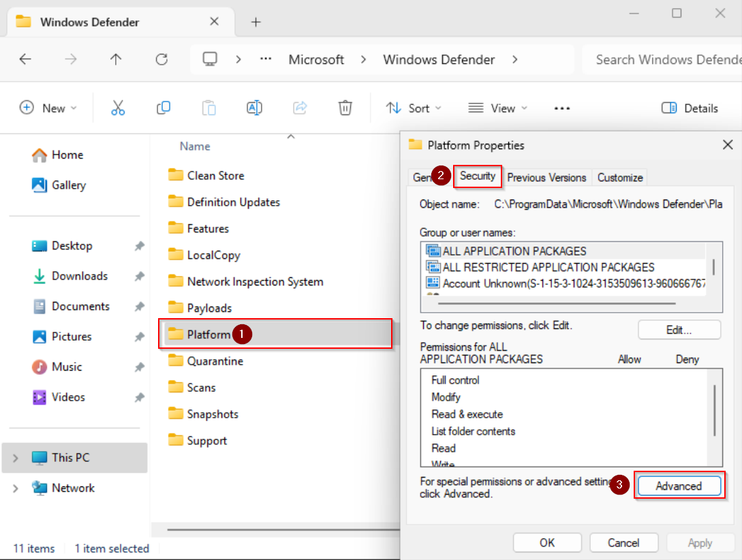Unpin Desktop using its pin icon
The width and height of the screenshot is (742, 560).
[x=139, y=246]
